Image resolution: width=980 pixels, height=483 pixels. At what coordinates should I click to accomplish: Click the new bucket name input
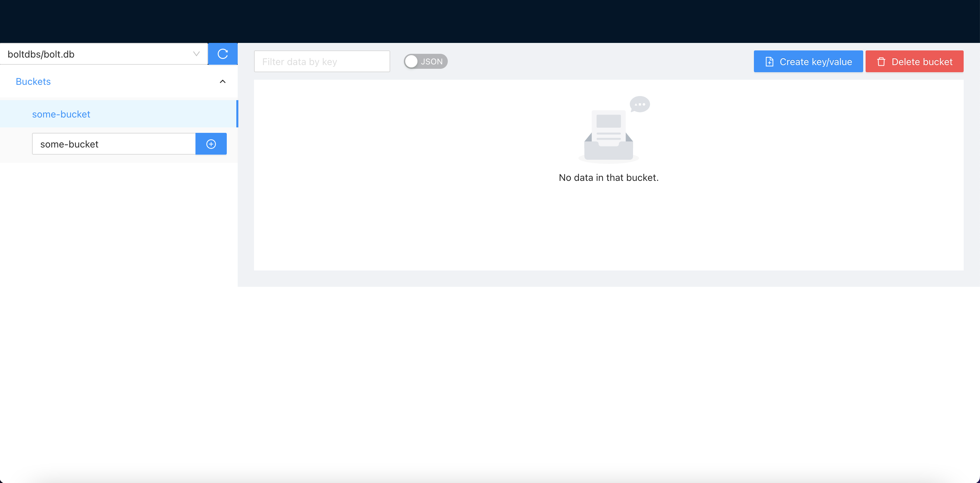(x=113, y=144)
